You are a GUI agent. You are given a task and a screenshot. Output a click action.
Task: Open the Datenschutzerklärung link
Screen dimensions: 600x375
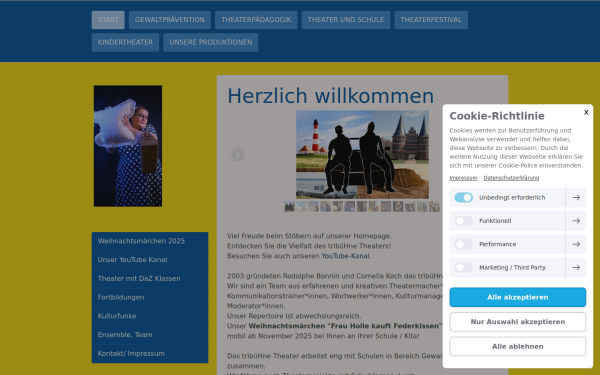click(511, 178)
